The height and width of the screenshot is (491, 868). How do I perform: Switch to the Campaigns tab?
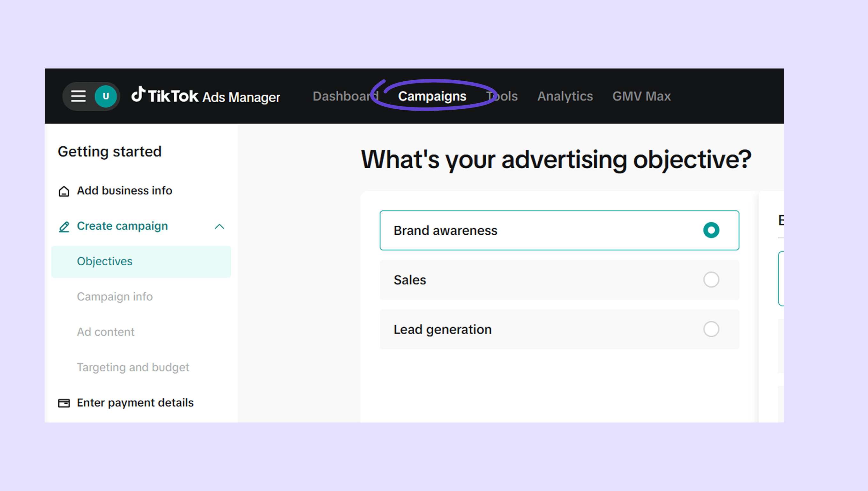pos(432,96)
